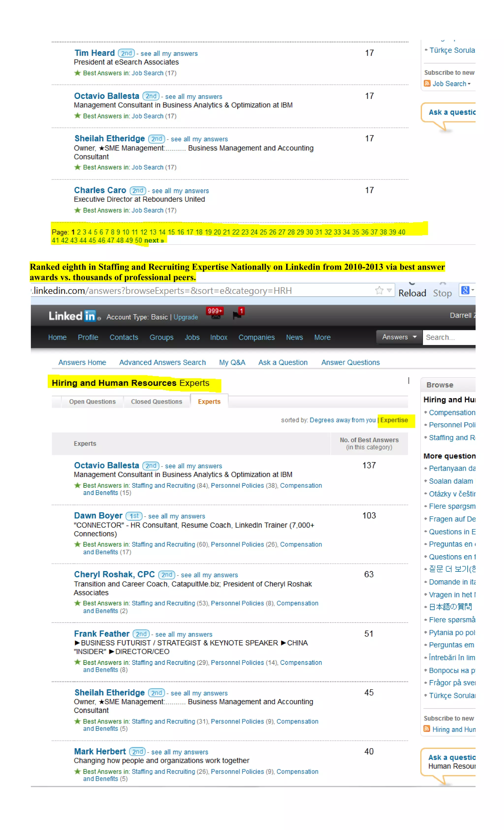Go to results page 50
504x830 pixels.
[139, 240]
